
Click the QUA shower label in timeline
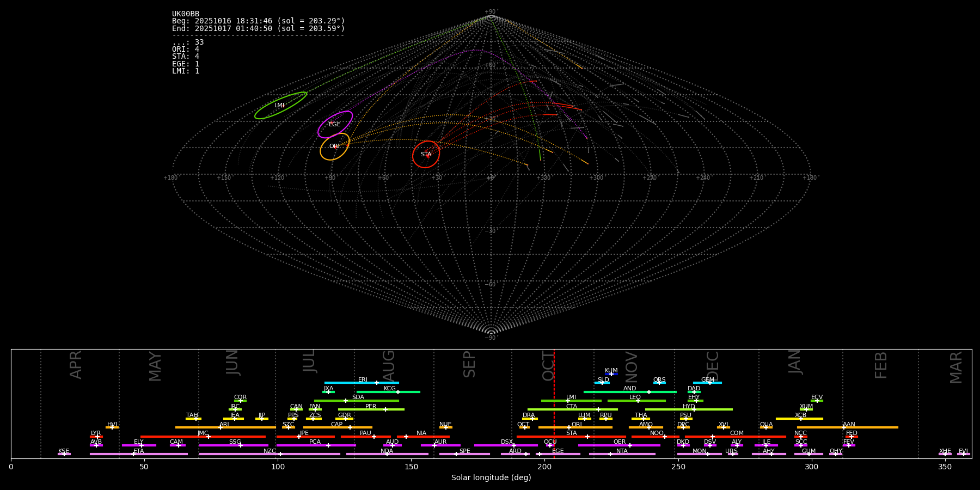(x=766, y=424)
